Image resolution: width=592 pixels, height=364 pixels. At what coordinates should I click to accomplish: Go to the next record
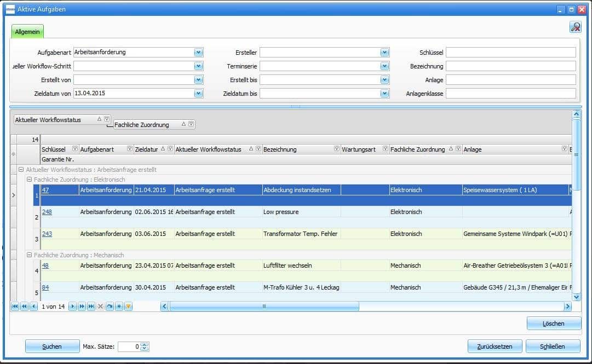pyautogui.click(x=72, y=307)
